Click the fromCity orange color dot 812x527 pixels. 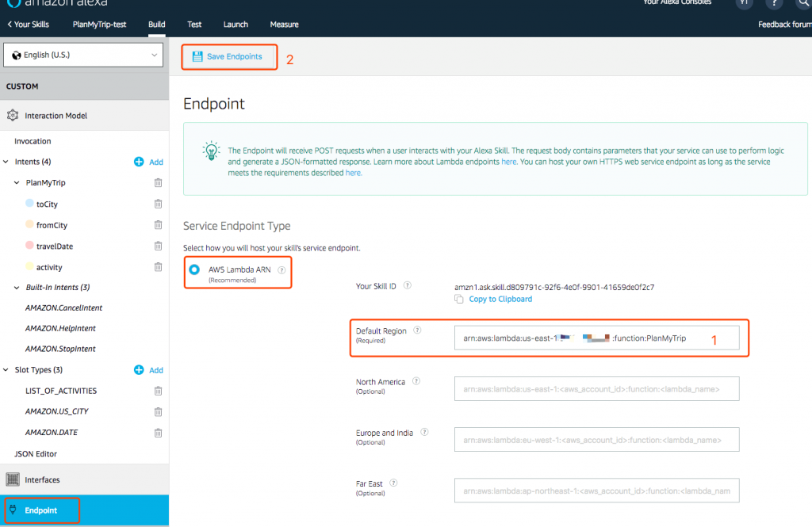29,224
